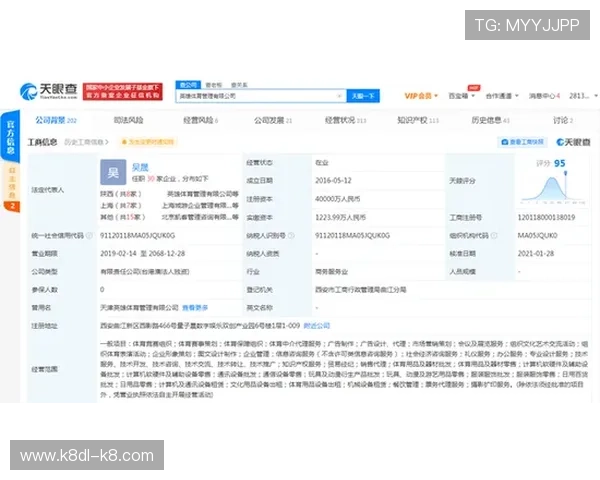Click the info icon beside 纳税人识别号
The width and height of the screenshot is (600, 480).
pyautogui.click(x=291, y=235)
